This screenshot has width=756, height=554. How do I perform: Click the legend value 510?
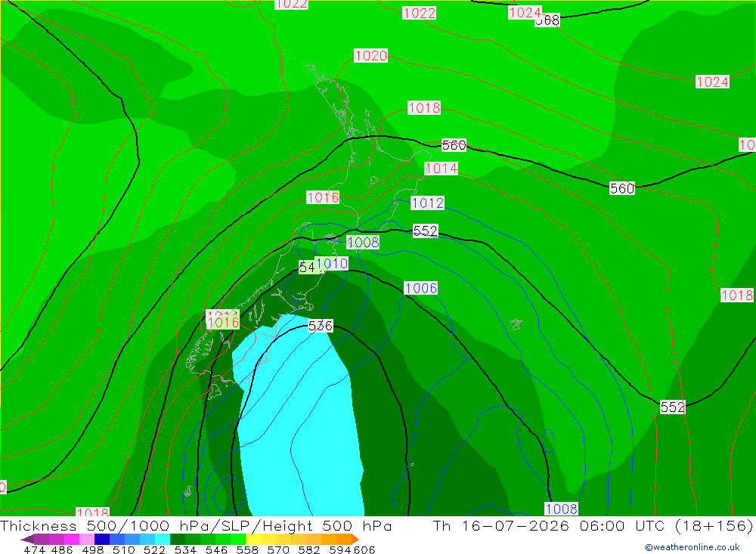(123, 549)
